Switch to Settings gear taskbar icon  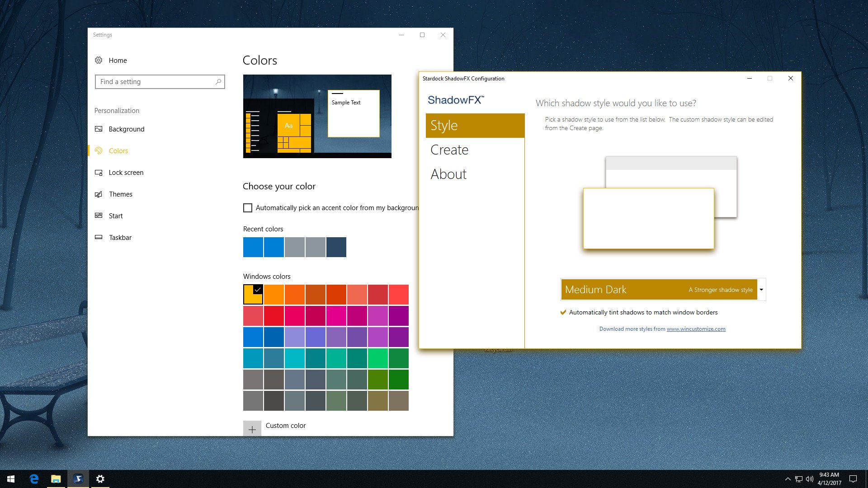coord(100,479)
